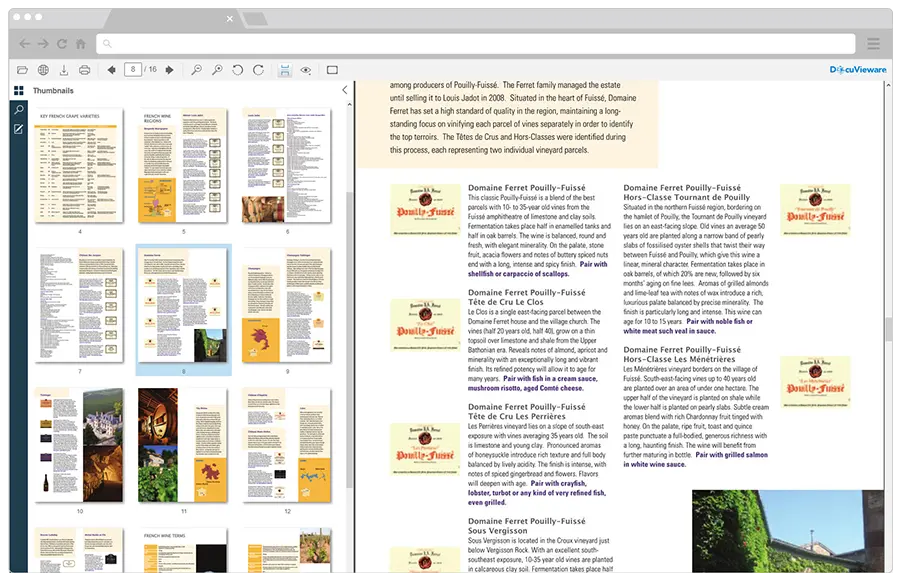Select the Thumbnails grid icon in sidebar

tap(18, 91)
